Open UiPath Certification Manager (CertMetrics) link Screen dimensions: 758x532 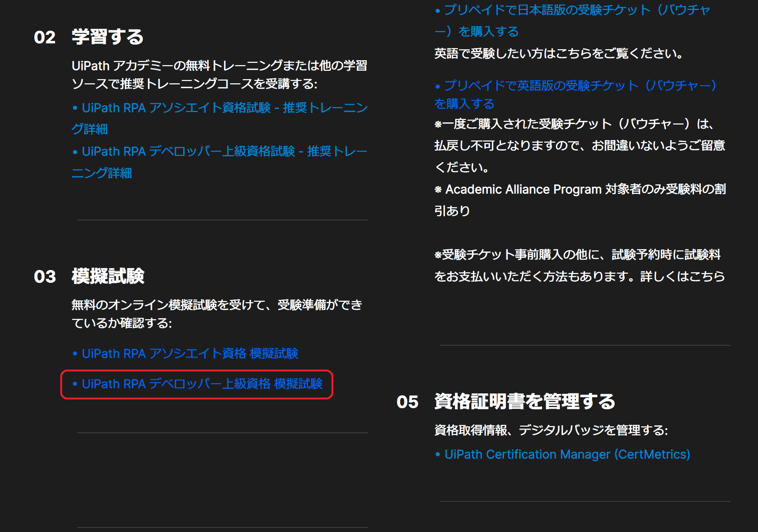[x=563, y=454]
